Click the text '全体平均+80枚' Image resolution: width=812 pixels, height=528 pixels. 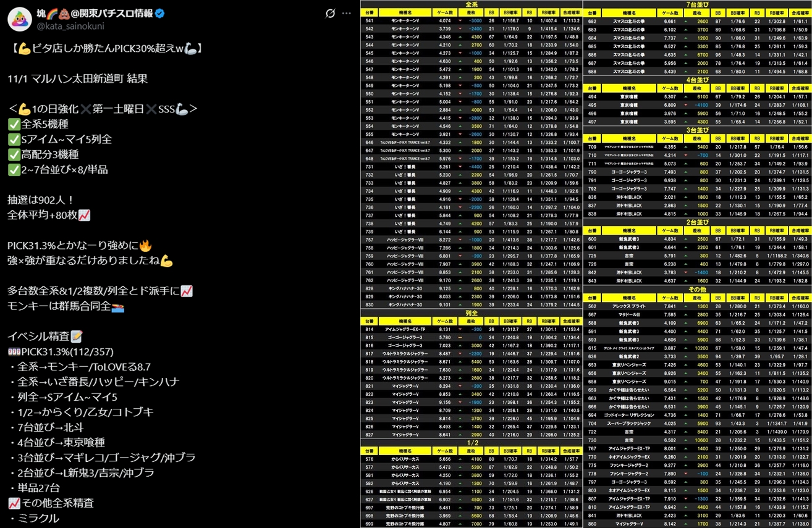point(42,216)
